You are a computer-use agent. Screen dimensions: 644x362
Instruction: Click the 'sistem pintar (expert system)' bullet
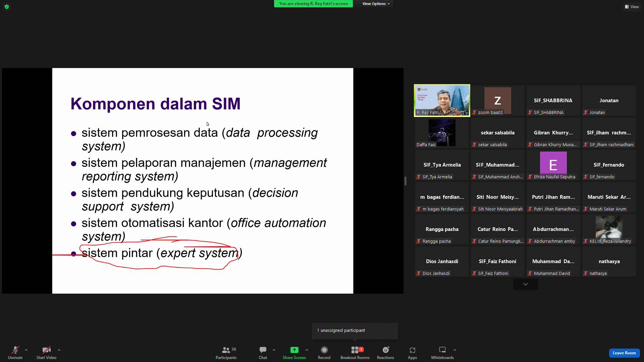coord(162,253)
